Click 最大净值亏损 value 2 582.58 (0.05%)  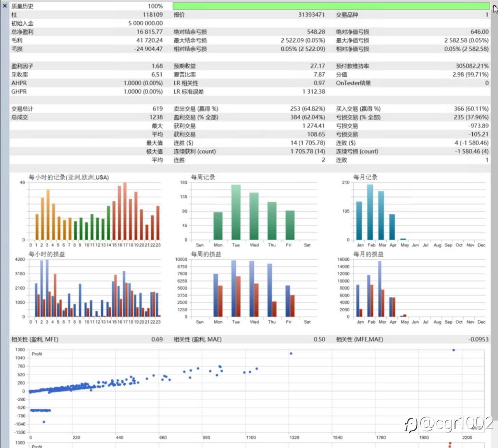pos(466,40)
